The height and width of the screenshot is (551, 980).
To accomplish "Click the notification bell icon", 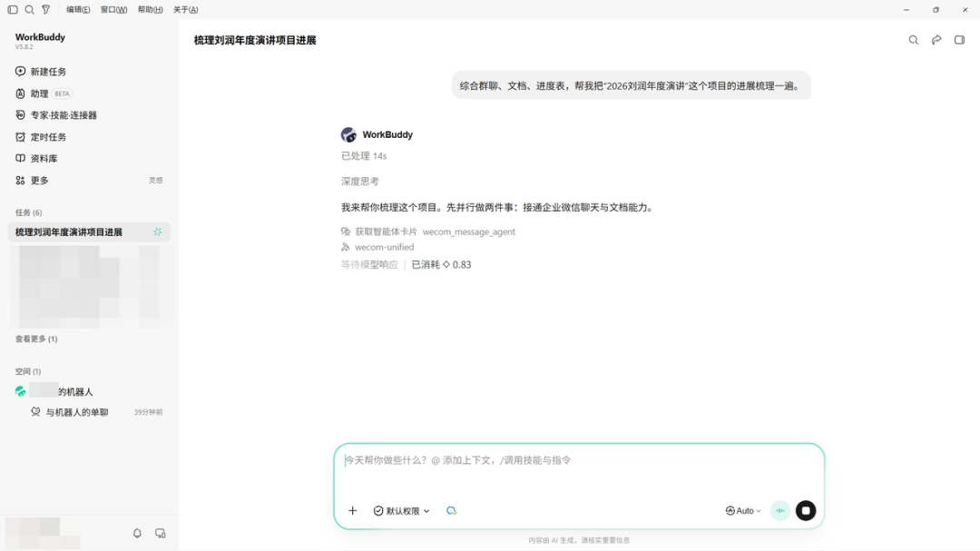I will (138, 534).
